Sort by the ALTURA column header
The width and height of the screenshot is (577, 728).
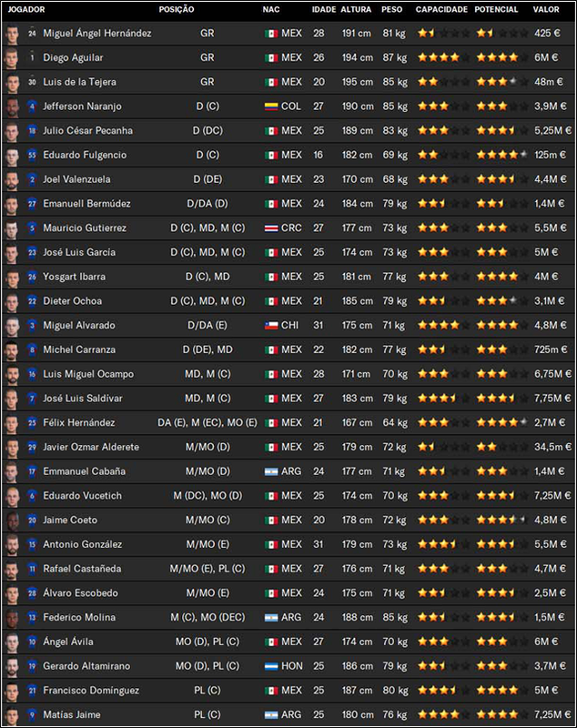click(x=356, y=9)
